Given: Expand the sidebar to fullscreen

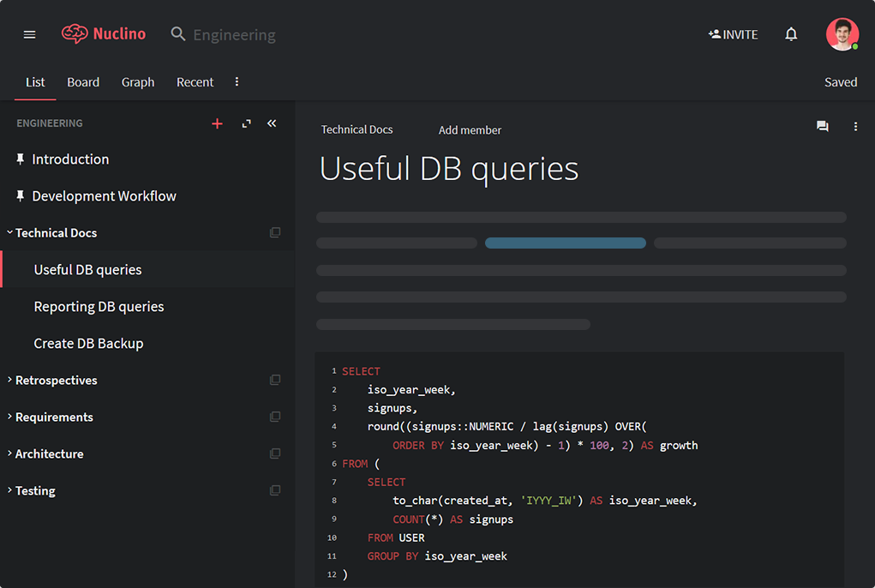Looking at the screenshot, I should point(247,123).
